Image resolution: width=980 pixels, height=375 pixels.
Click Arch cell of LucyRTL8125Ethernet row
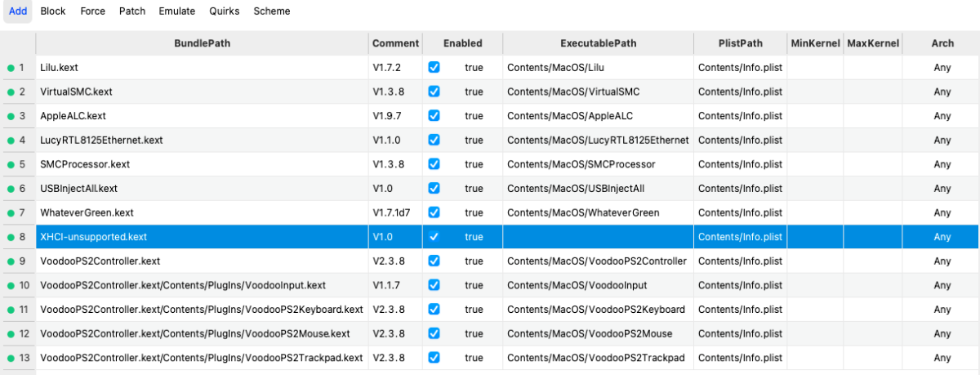click(942, 141)
